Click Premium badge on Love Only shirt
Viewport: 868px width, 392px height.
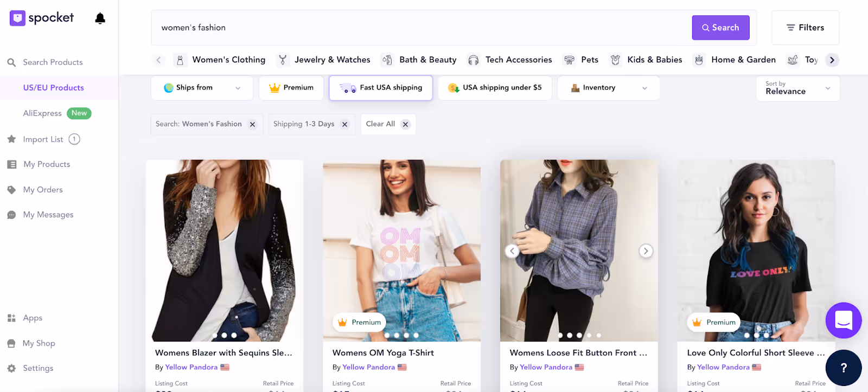click(714, 323)
